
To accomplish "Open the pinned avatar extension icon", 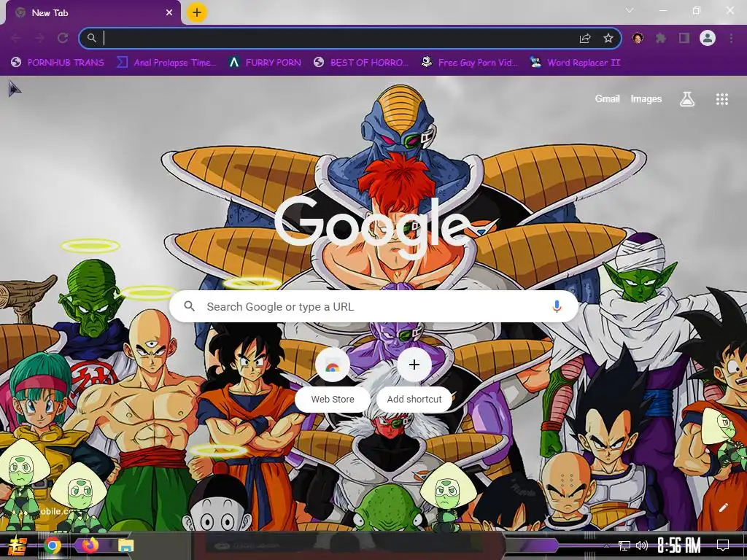I will click(x=638, y=38).
